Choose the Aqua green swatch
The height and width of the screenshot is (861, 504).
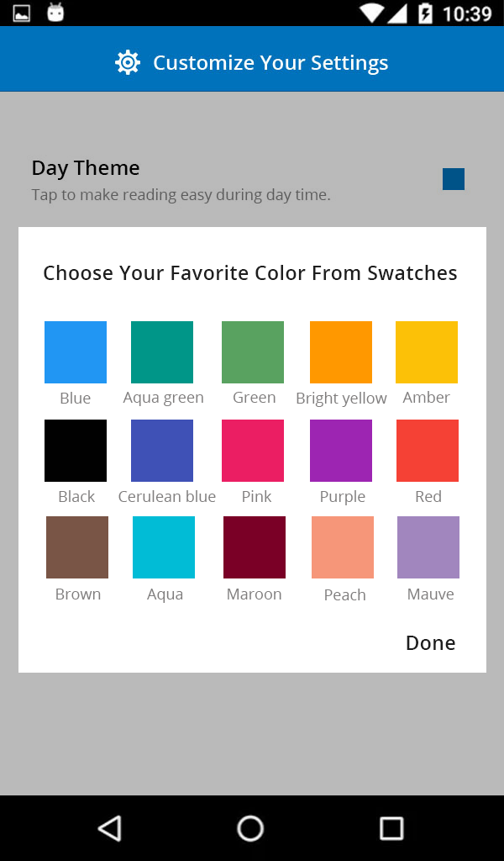coord(162,352)
